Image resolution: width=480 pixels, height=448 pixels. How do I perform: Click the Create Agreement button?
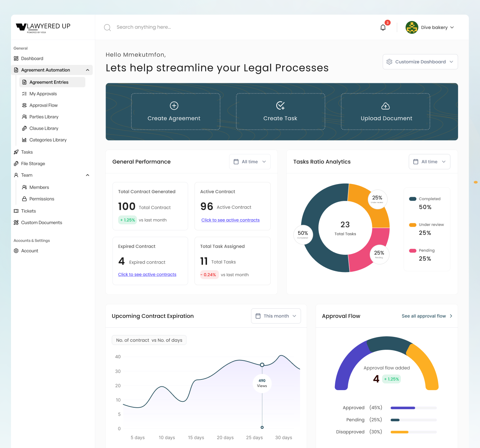click(175, 111)
